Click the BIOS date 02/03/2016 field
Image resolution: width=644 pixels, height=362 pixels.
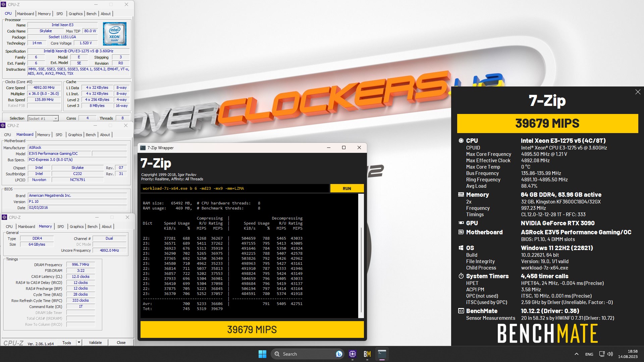77,208
